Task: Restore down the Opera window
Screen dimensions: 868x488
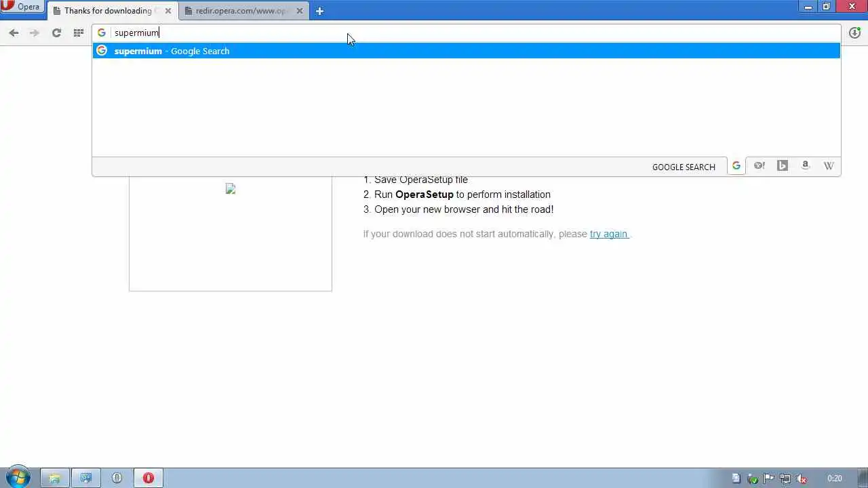Action: point(826,7)
